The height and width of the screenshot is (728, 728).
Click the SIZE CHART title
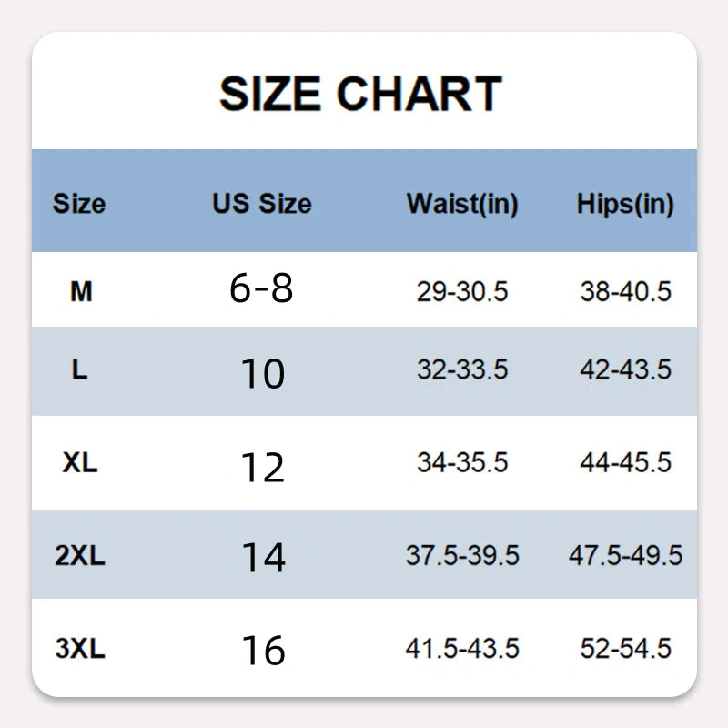[361, 93]
